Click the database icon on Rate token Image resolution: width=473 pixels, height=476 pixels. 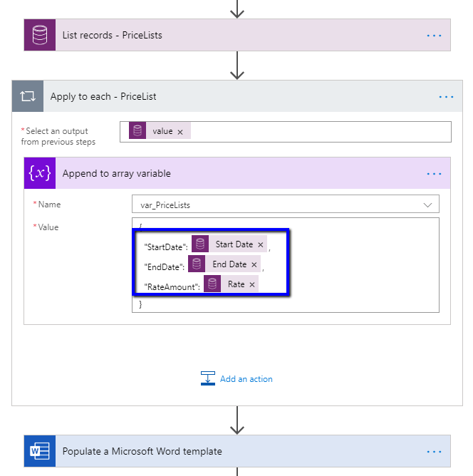pyautogui.click(x=213, y=284)
